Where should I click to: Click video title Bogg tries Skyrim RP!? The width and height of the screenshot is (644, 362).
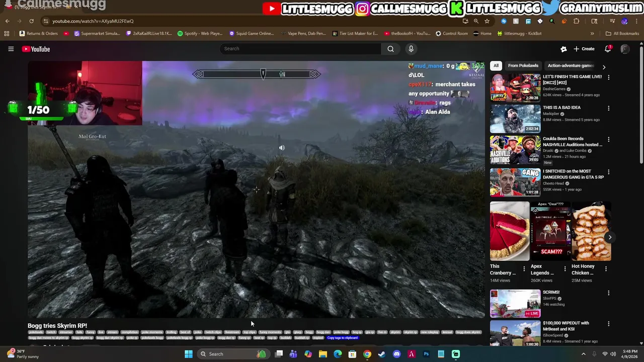pos(57,326)
